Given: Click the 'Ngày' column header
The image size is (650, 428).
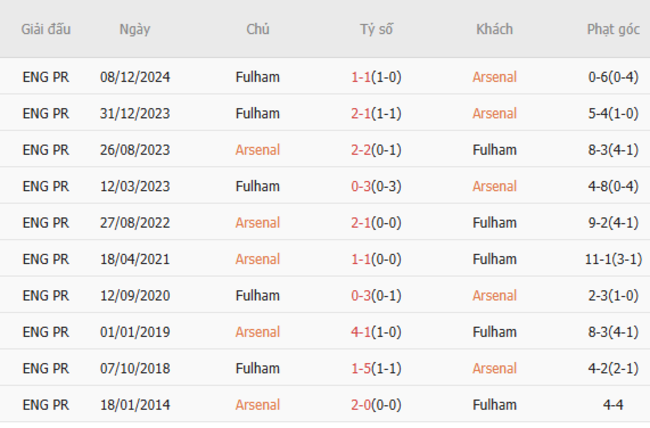Looking at the screenshot, I should click(135, 29).
